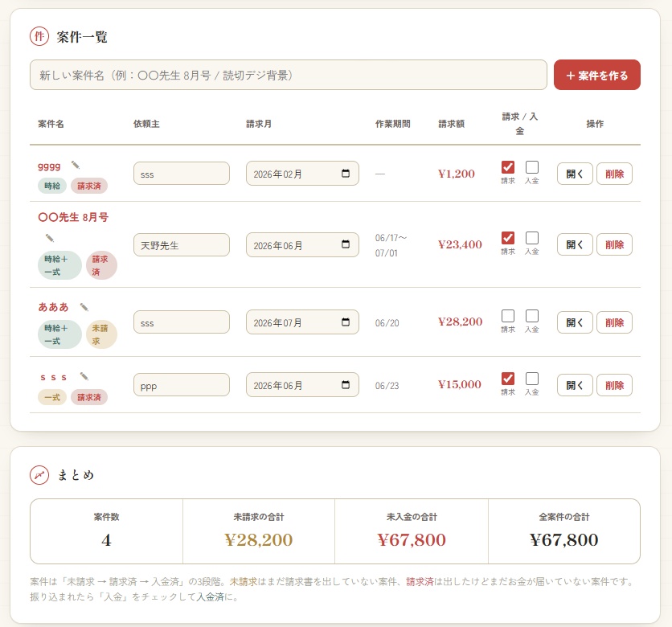Focus the new case name input field

289,75
